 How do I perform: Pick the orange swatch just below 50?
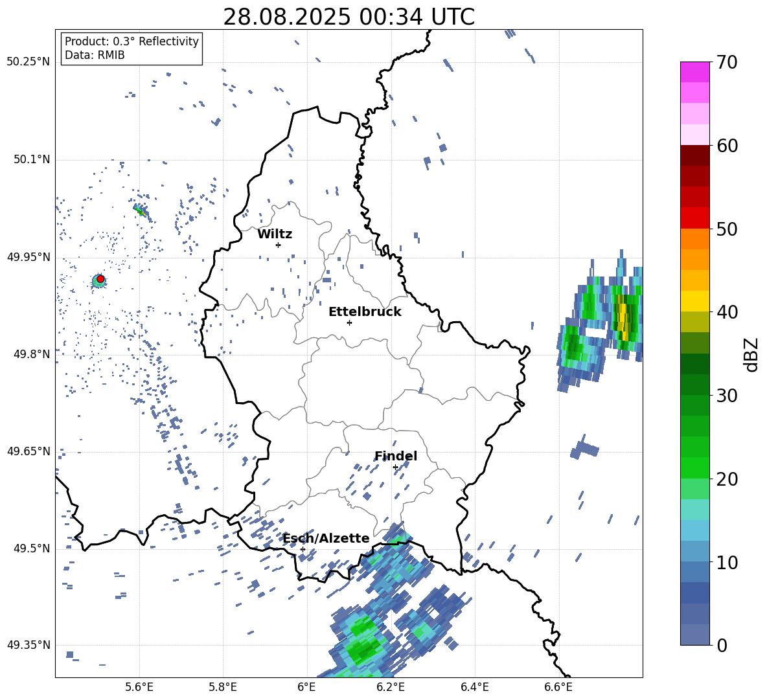click(x=694, y=239)
